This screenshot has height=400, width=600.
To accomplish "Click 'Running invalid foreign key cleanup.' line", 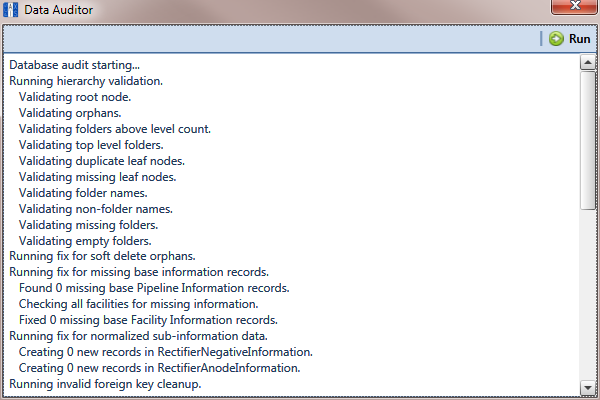I will (x=105, y=384).
